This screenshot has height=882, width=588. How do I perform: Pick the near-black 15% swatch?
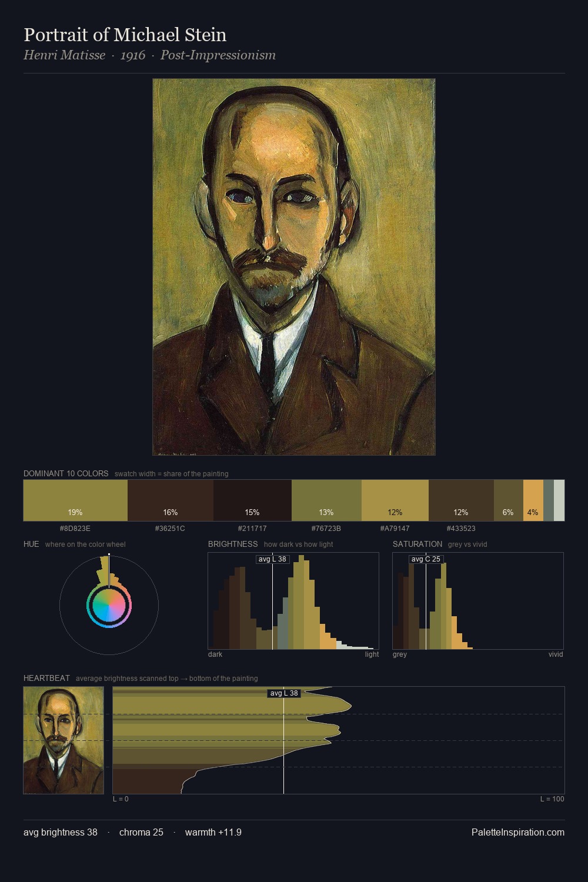(252, 500)
